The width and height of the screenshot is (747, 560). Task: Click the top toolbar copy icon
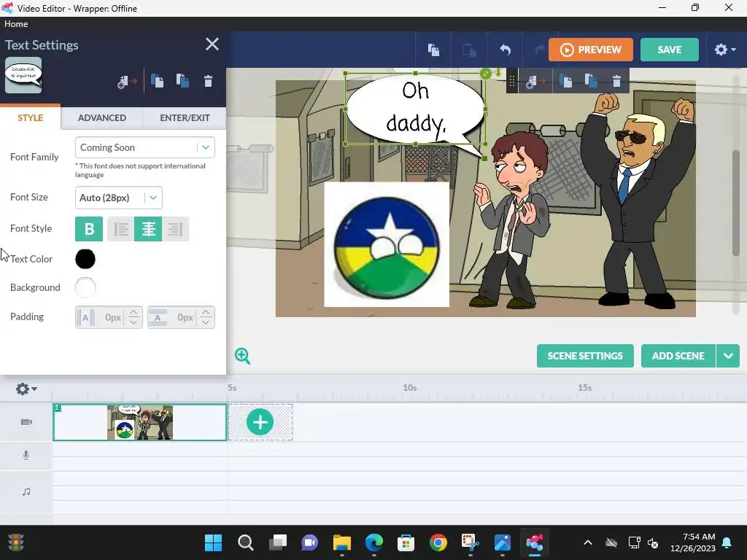click(x=433, y=50)
